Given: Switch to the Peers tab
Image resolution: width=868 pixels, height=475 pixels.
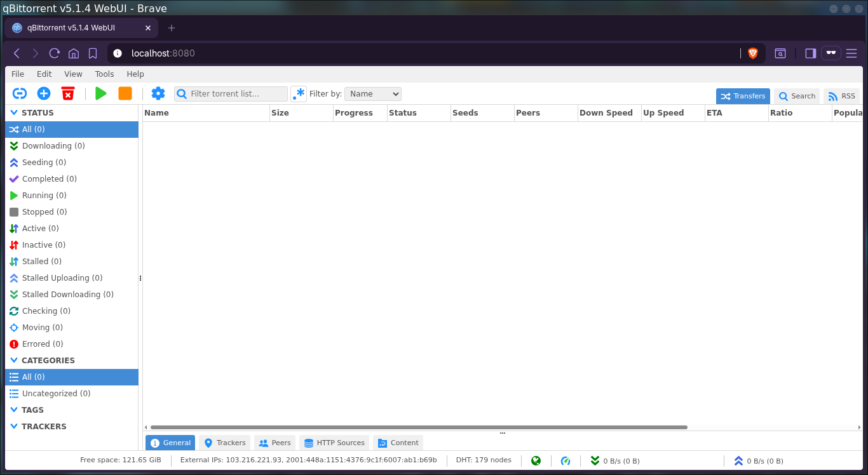Looking at the screenshot, I should click(x=275, y=443).
